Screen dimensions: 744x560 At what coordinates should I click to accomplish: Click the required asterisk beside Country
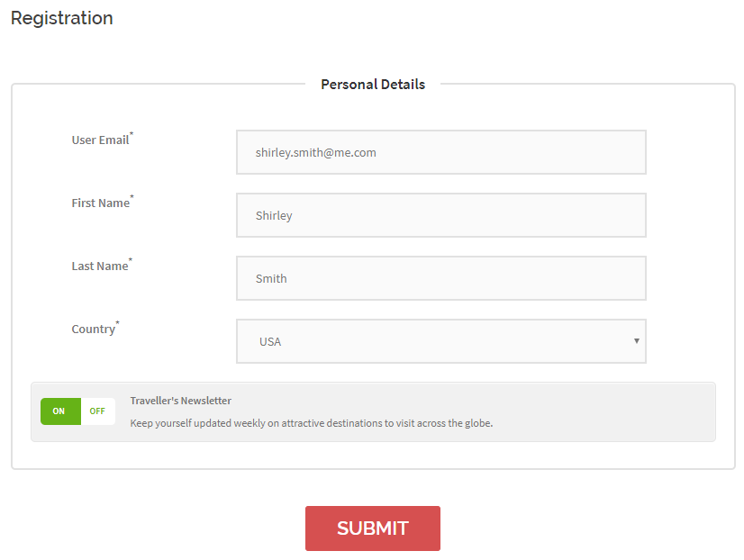117,324
